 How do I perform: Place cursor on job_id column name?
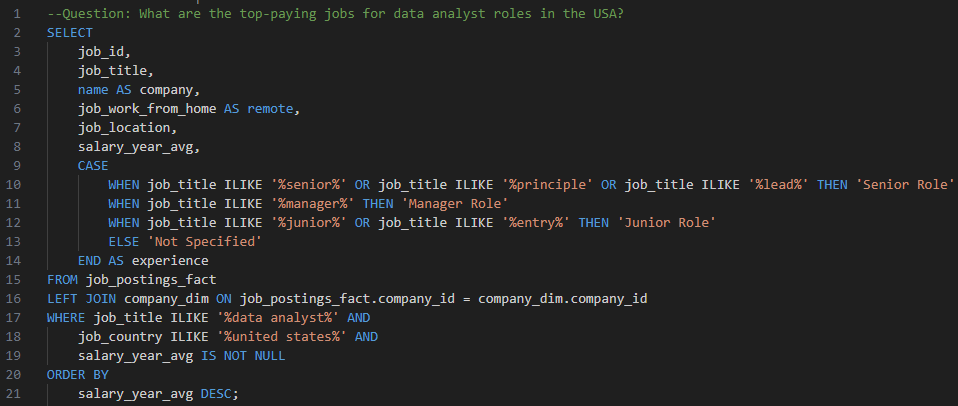(x=102, y=52)
